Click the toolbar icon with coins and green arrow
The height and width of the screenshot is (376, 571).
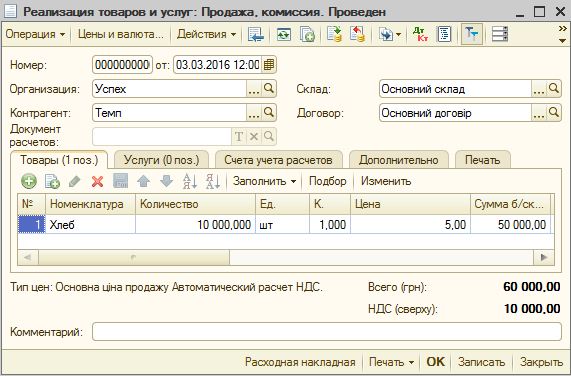click(x=334, y=34)
